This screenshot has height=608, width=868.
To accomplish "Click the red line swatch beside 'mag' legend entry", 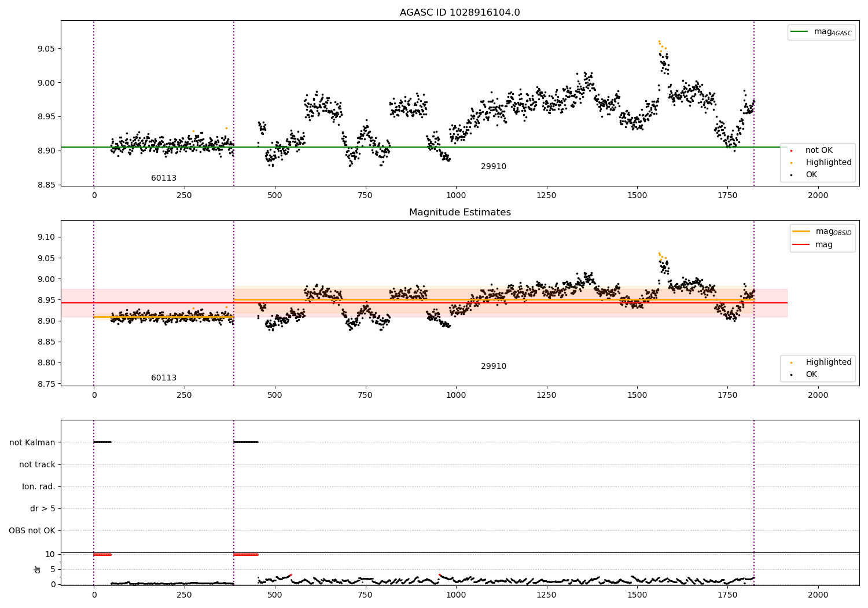I will 801,244.
